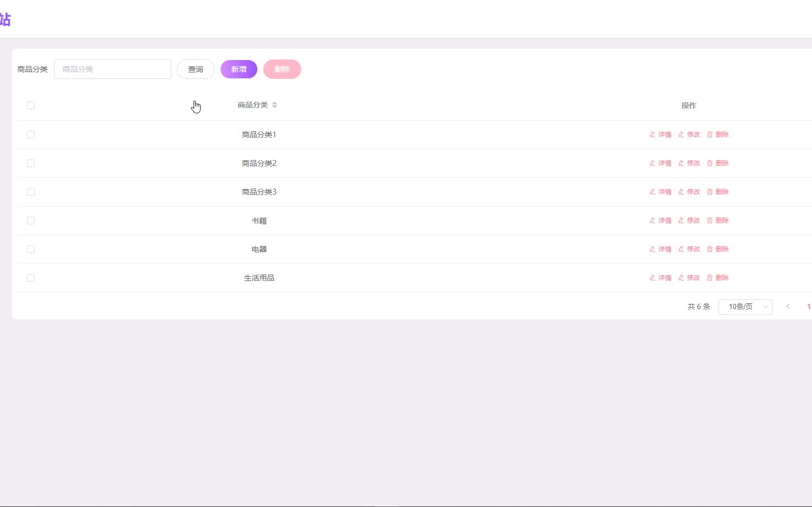
Task: Click the 商品分类2 cell text
Action: pyautogui.click(x=259, y=163)
